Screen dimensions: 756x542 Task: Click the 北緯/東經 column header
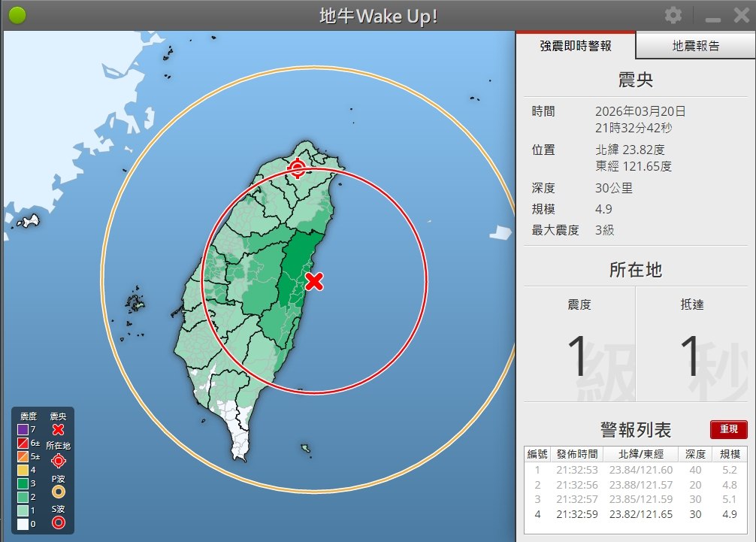[641, 454]
